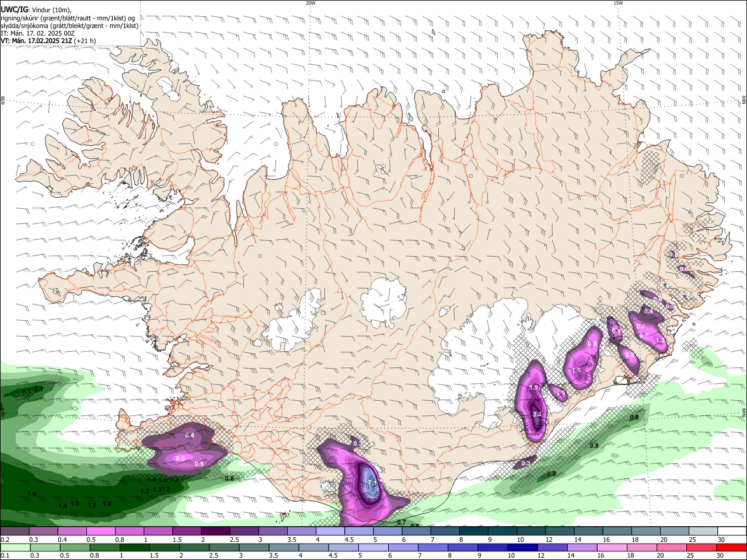The image size is (747, 560).
Task: Click the '20W' longitude label at top
Action: [x=310, y=3]
